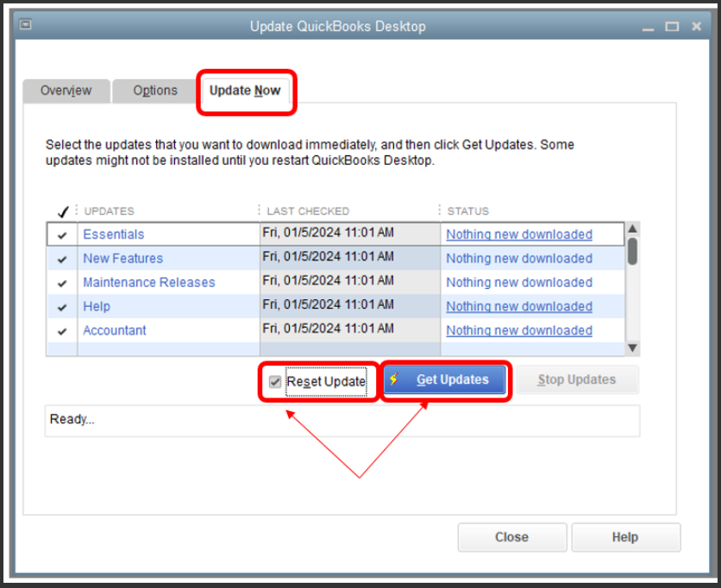
Task: Click the lightning bolt icon on Get Updates
Action: (x=394, y=379)
